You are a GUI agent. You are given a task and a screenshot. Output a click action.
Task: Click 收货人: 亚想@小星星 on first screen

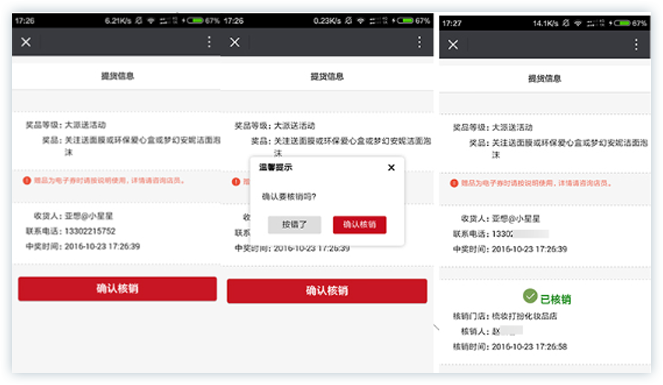coord(73,216)
